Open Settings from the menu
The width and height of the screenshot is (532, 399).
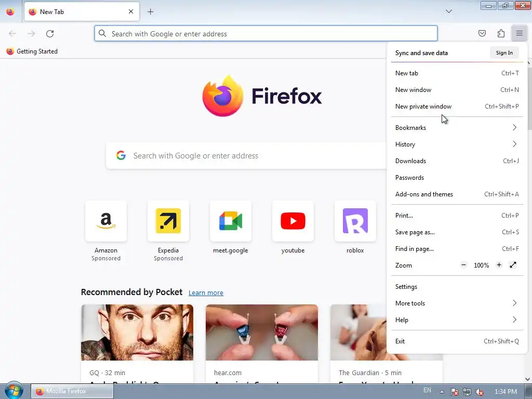pos(457,287)
